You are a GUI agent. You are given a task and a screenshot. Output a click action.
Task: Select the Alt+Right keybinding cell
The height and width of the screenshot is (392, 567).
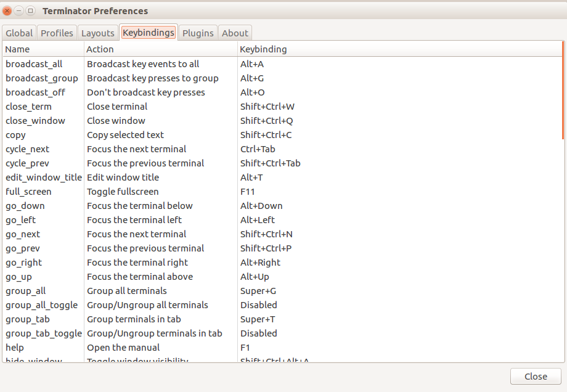tap(260, 263)
